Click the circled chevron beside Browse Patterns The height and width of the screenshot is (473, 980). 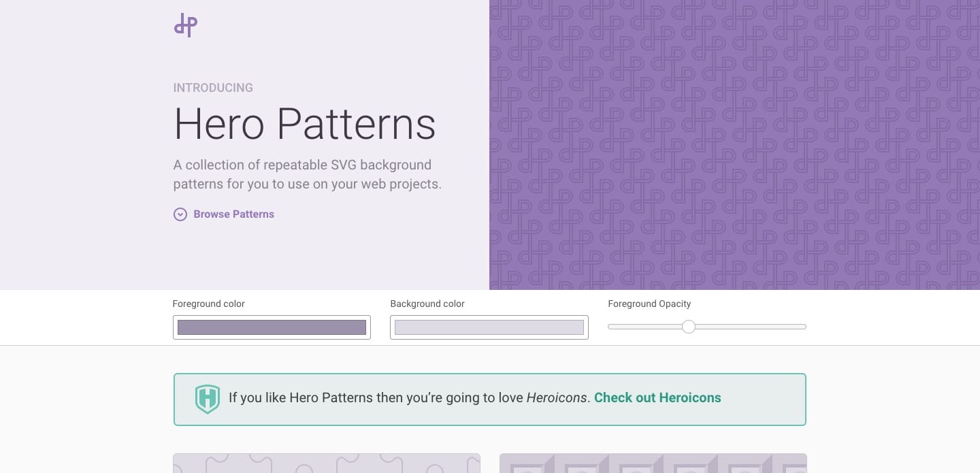pos(180,214)
